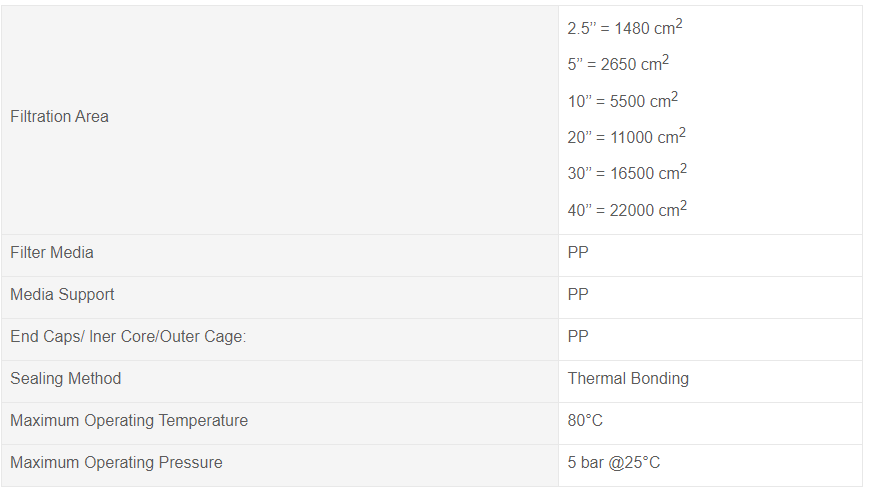Viewport: 877px width, 493px height.
Task: Click the superscript 2 after 1480 cm
Action: click(x=679, y=24)
